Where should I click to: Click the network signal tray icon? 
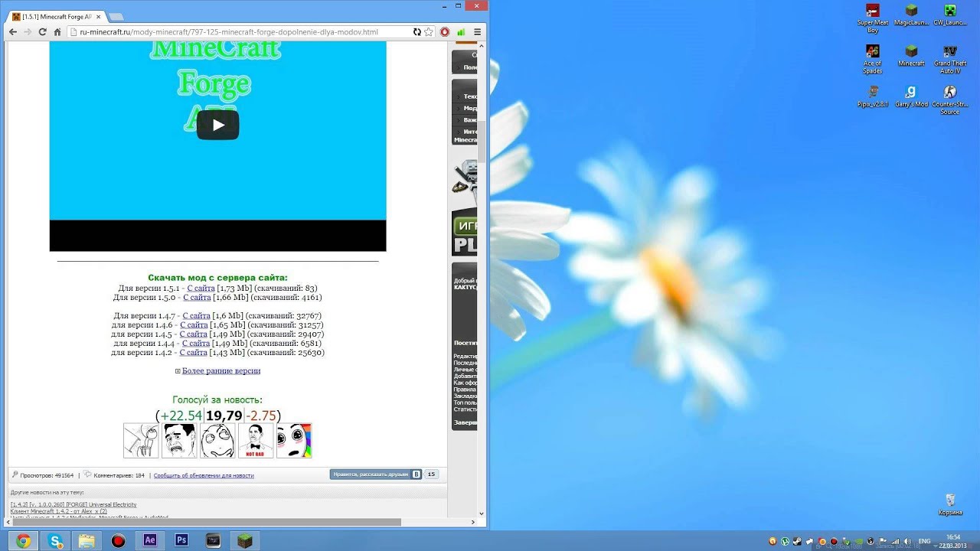point(895,541)
